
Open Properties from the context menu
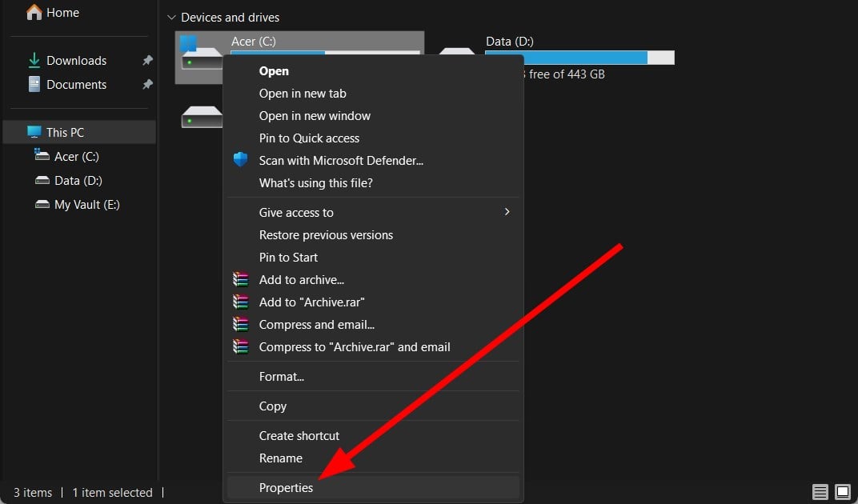[373, 487]
